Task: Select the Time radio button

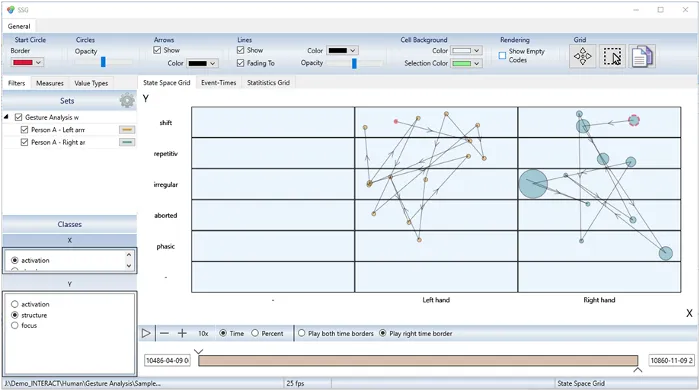Action: click(223, 333)
